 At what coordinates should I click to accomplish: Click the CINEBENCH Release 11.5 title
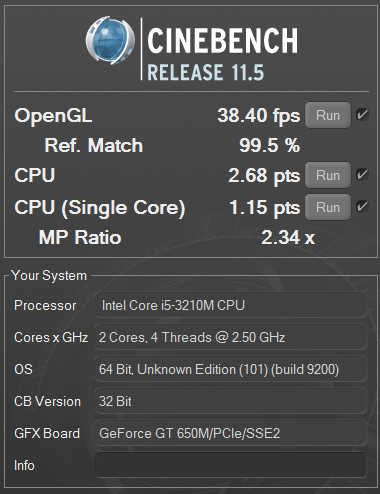pos(222,54)
